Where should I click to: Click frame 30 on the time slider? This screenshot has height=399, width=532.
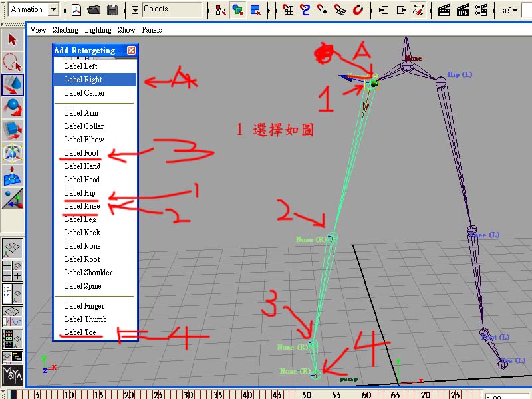(x=188, y=394)
